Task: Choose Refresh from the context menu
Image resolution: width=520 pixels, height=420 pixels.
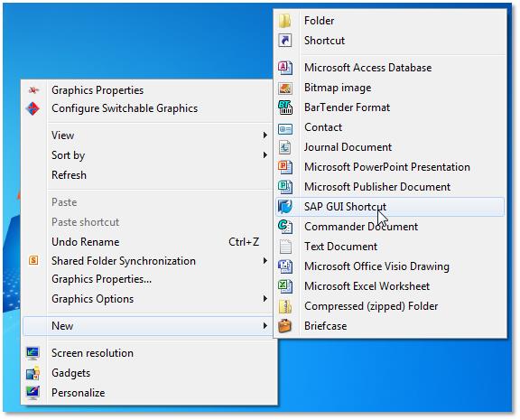Action: point(69,175)
